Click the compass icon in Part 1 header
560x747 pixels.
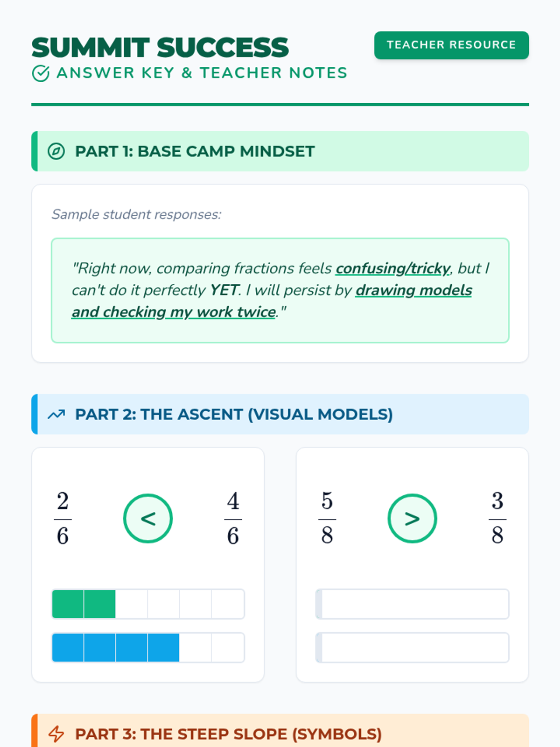56,151
